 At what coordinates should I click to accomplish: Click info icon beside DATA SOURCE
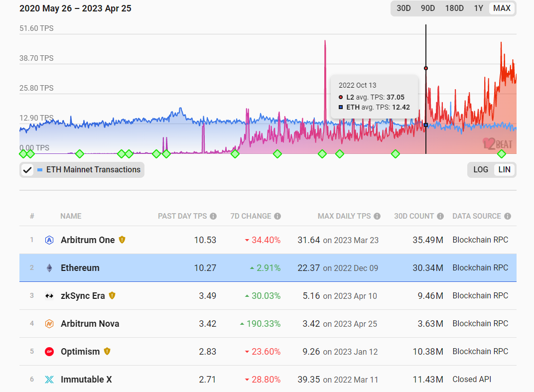coord(507,216)
